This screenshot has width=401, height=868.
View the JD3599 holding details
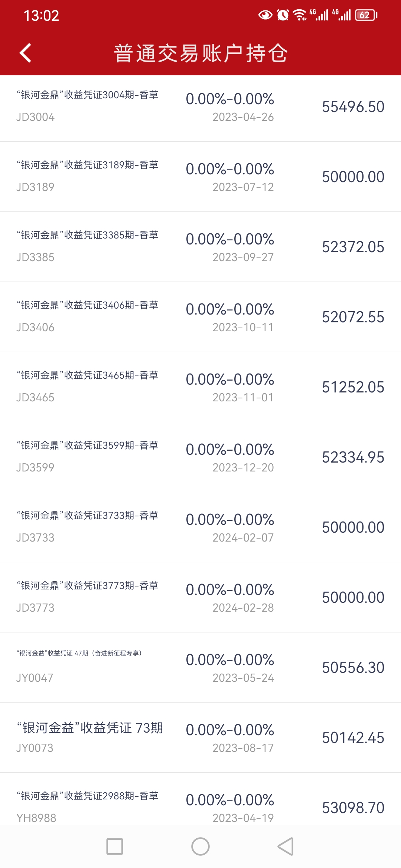(x=200, y=457)
